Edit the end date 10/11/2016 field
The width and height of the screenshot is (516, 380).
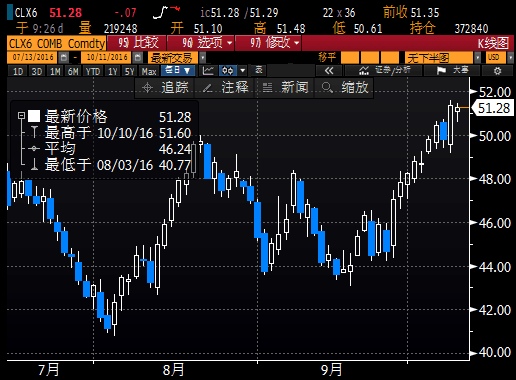click(107, 58)
